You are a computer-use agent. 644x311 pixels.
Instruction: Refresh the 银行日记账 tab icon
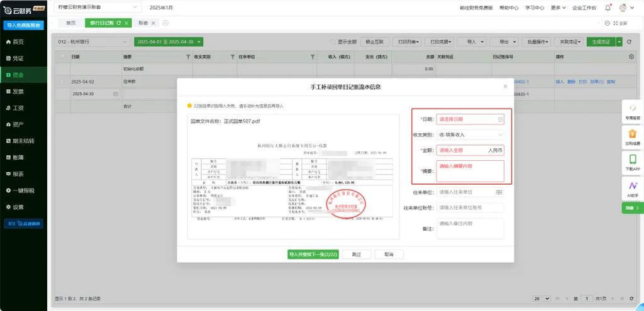point(119,23)
